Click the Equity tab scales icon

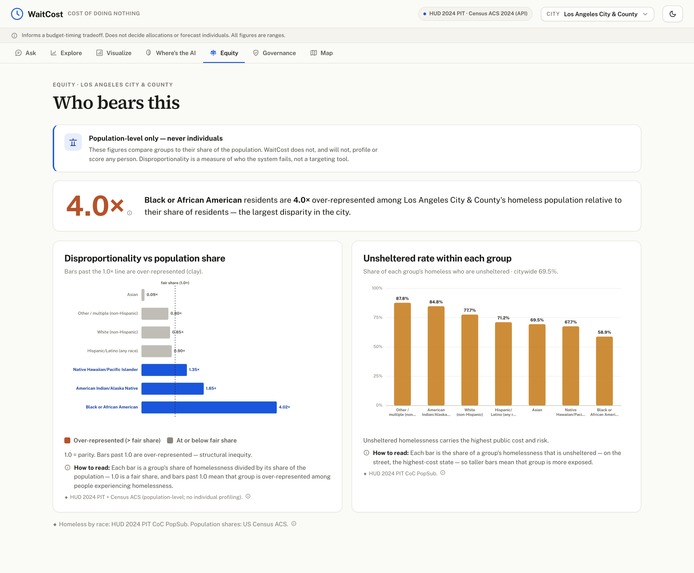tap(213, 53)
